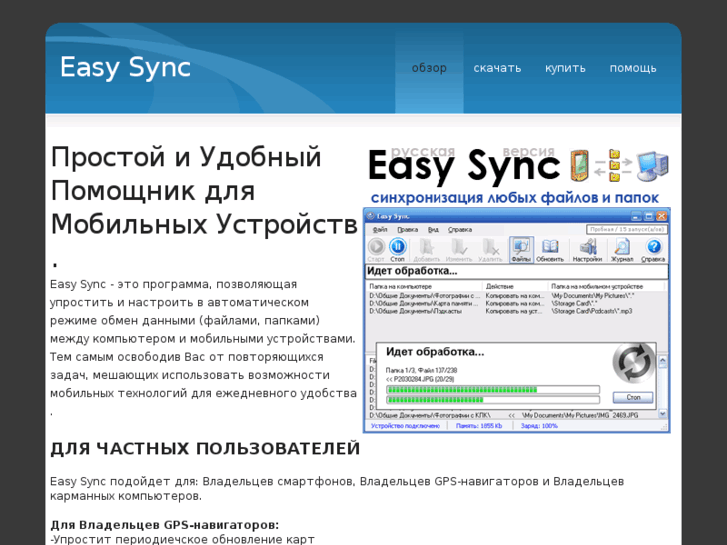Viewport: 727px width, 545px height.
Task: Open the Журнал log icon
Action: [x=622, y=250]
